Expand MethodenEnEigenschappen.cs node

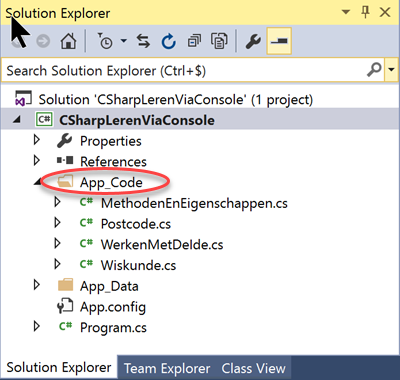click(57, 202)
